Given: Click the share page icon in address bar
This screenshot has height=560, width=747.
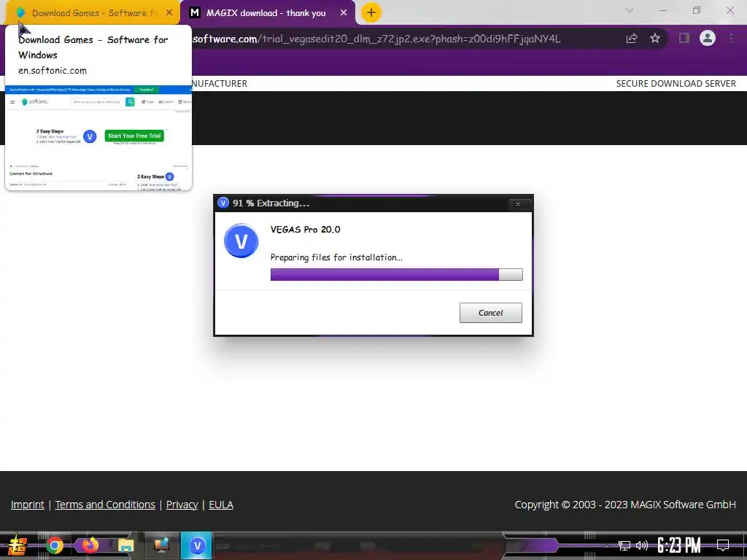Looking at the screenshot, I should pos(632,39).
